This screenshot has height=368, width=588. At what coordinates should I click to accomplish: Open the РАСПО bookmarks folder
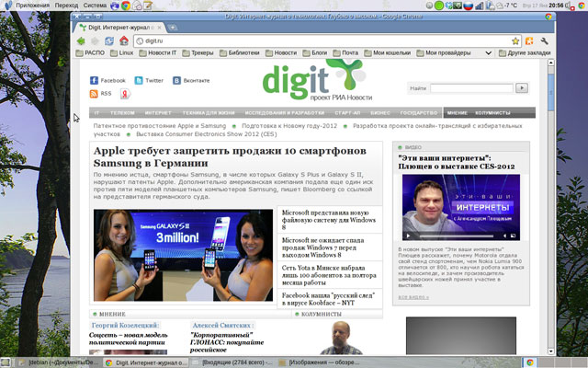pos(90,53)
